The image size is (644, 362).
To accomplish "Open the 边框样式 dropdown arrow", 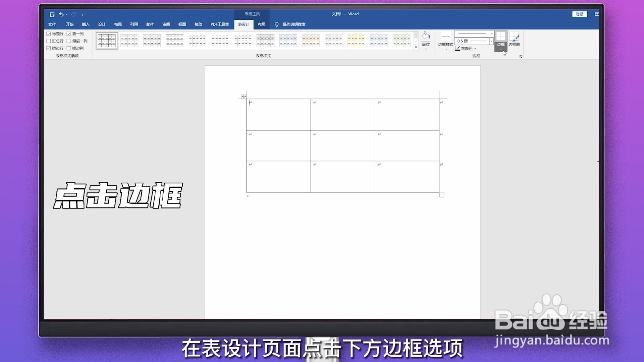I will (446, 49).
